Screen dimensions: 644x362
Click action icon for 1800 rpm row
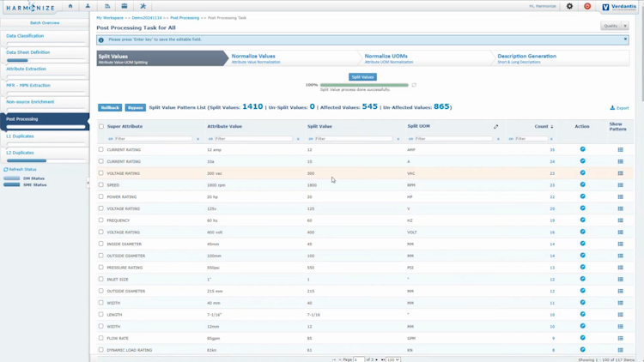tap(582, 184)
